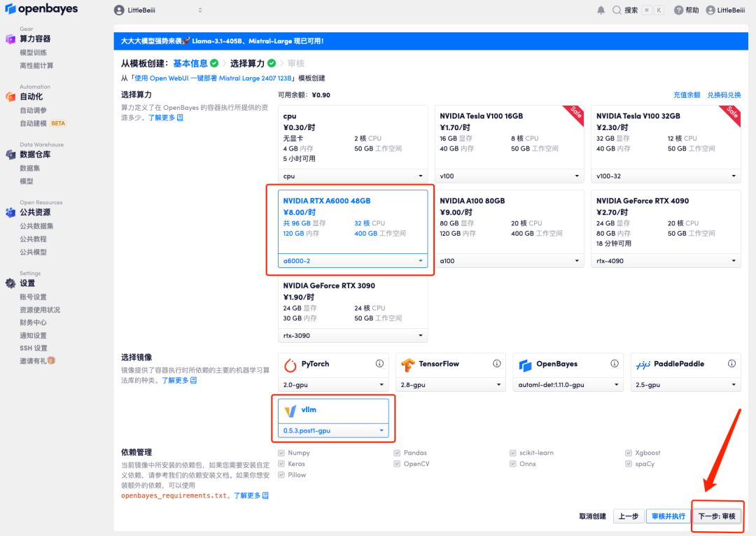Open the notifications bell
Image resolution: width=756 pixels, height=536 pixels.
point(601,10)
